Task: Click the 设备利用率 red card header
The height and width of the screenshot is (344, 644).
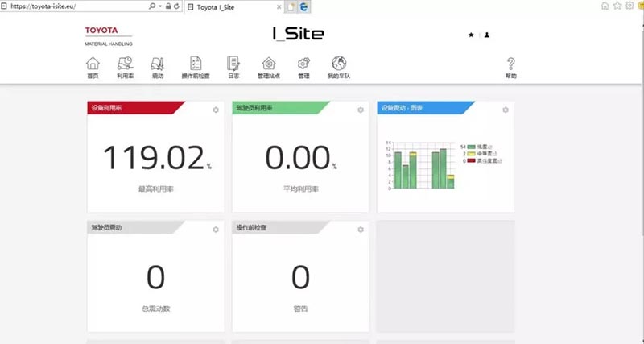Action: click(x=135, y=108)
